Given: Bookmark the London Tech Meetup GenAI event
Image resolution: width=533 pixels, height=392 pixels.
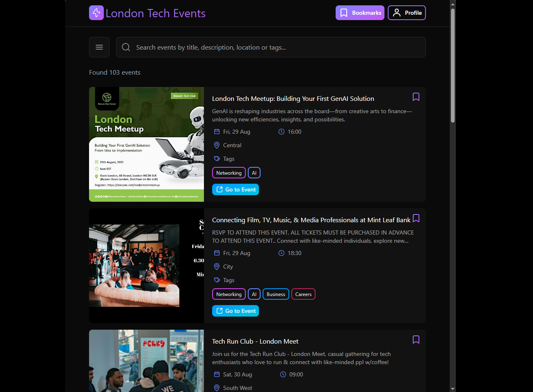Looking at the screenshot, I should pos(416,97).
